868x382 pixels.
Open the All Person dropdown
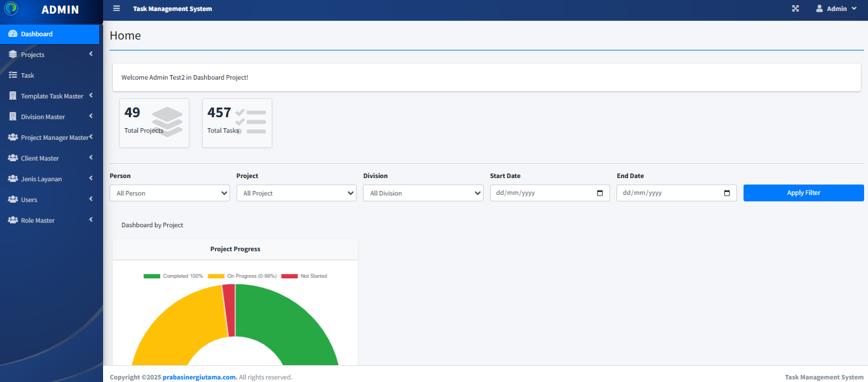point(170,193)
